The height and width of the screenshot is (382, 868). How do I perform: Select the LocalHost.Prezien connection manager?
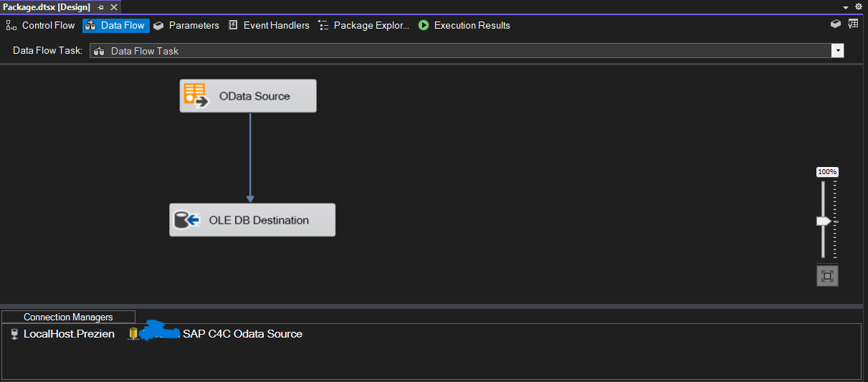tap(62, 334)
